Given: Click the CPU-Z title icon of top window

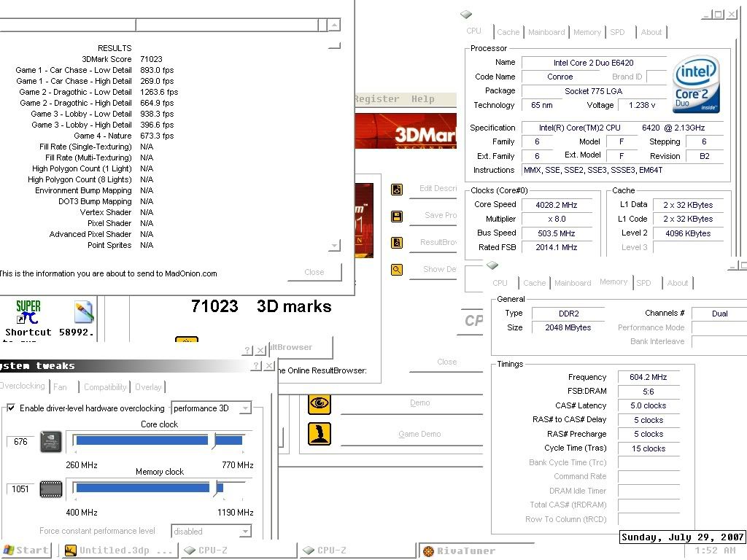Looking at the screenshot, I should pos(466,15).
